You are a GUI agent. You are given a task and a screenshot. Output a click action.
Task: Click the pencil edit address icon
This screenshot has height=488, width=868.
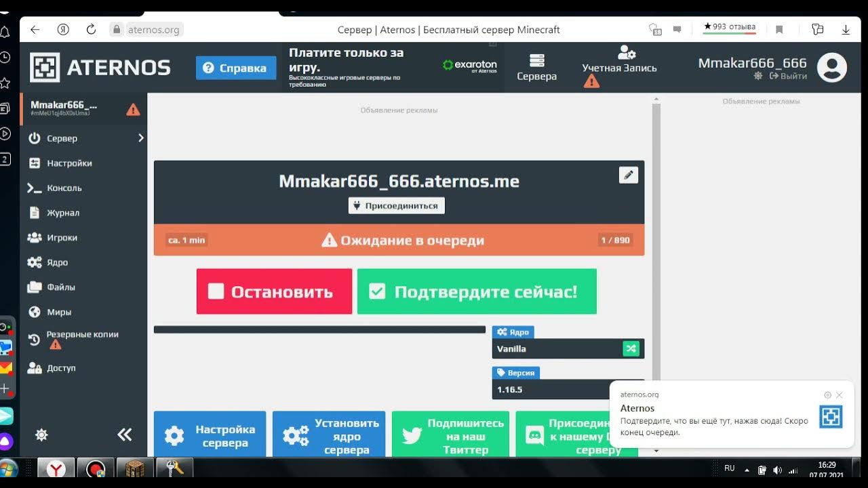click(x=629, y=175)
